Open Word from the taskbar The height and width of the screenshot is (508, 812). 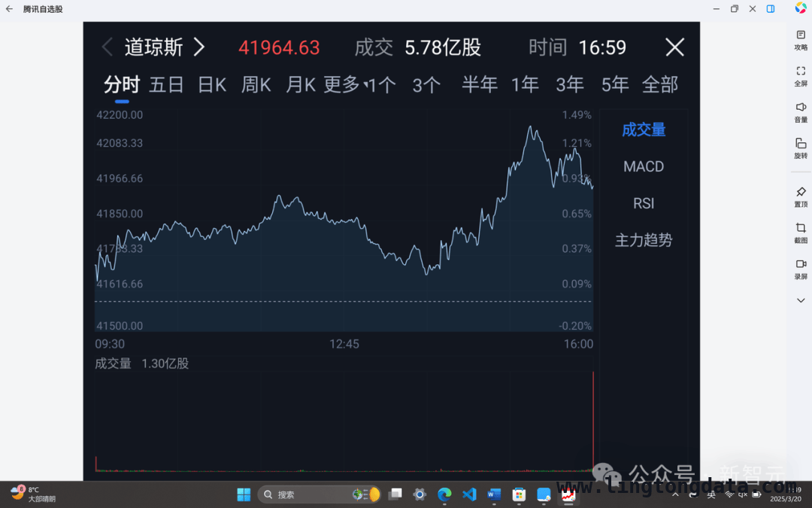(494, 494)
